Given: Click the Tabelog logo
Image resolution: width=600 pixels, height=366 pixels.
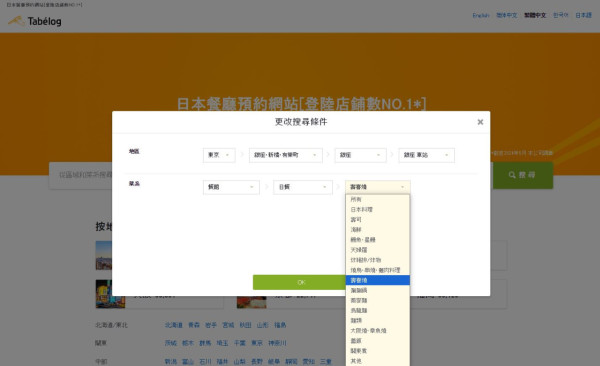Looking at the screenshot, I should click(35, 21).
